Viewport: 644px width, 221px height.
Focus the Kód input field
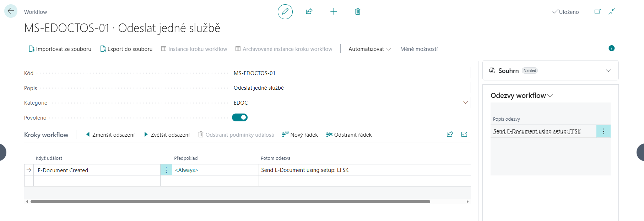pos(351,73)
